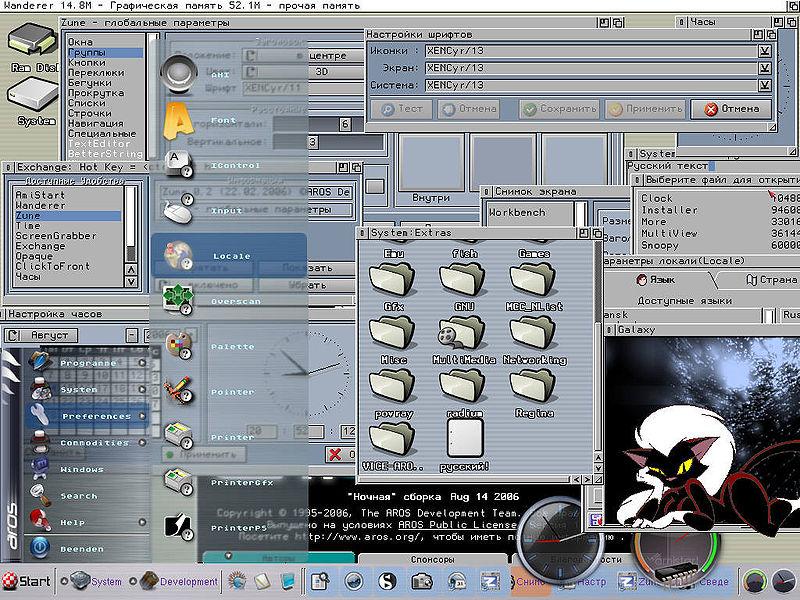
Task: Click the Тест button in font settings
Action: [402, 109]
